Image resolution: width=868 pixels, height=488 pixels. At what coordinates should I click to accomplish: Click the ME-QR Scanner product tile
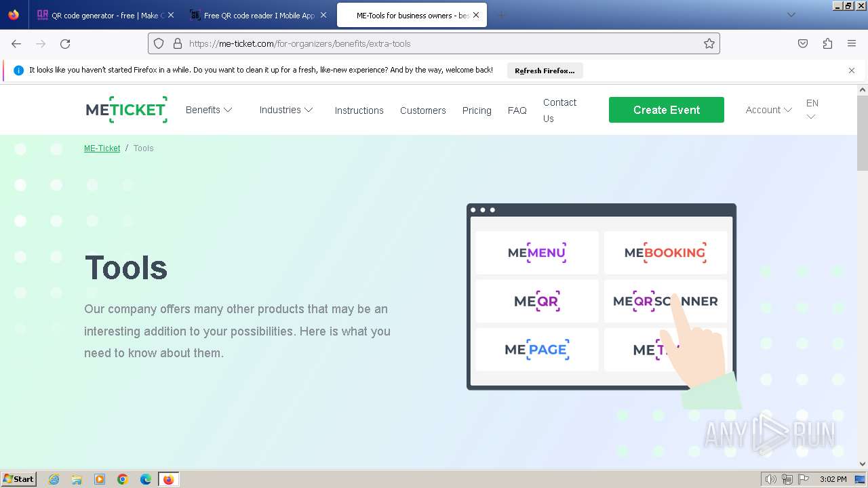[665, 301]
